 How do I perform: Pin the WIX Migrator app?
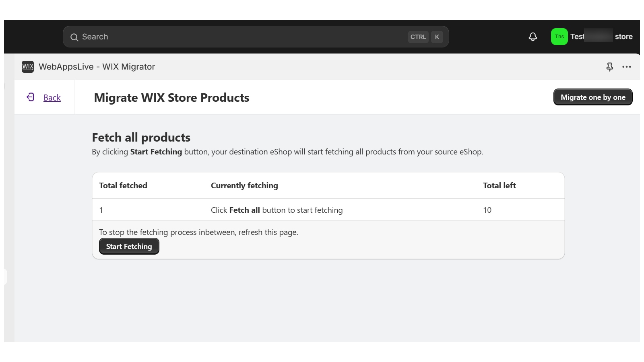coord(609,67)
